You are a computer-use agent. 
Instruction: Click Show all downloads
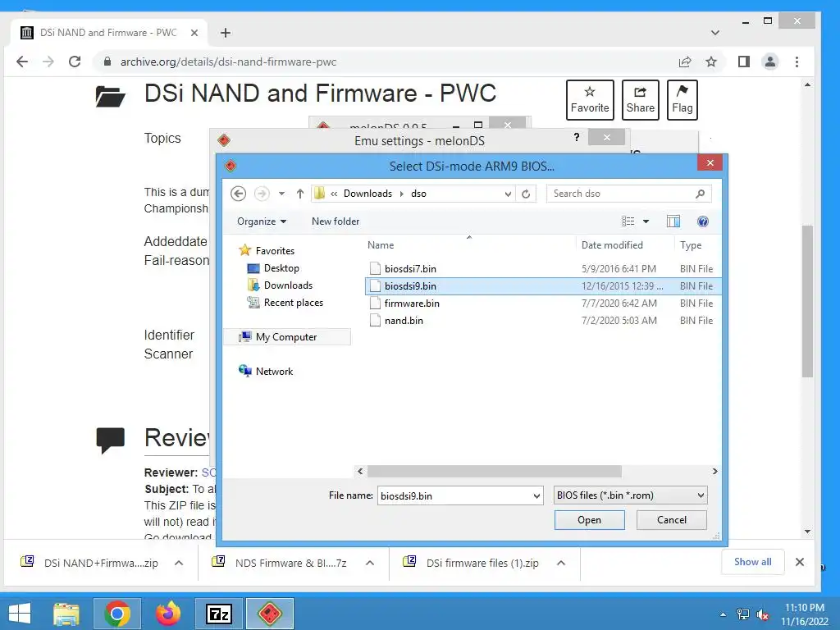(x=753, y=562)
